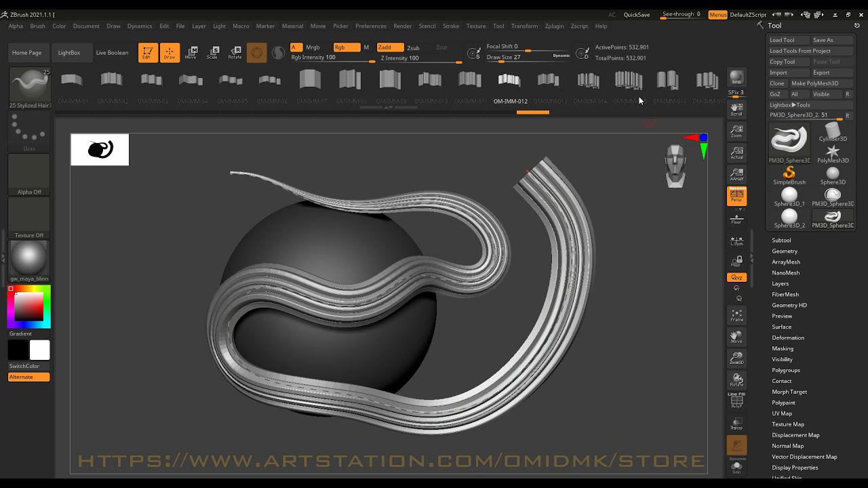Activate the Draw mode button
This screenshot has height=488, width=868.
click(170, 53)
